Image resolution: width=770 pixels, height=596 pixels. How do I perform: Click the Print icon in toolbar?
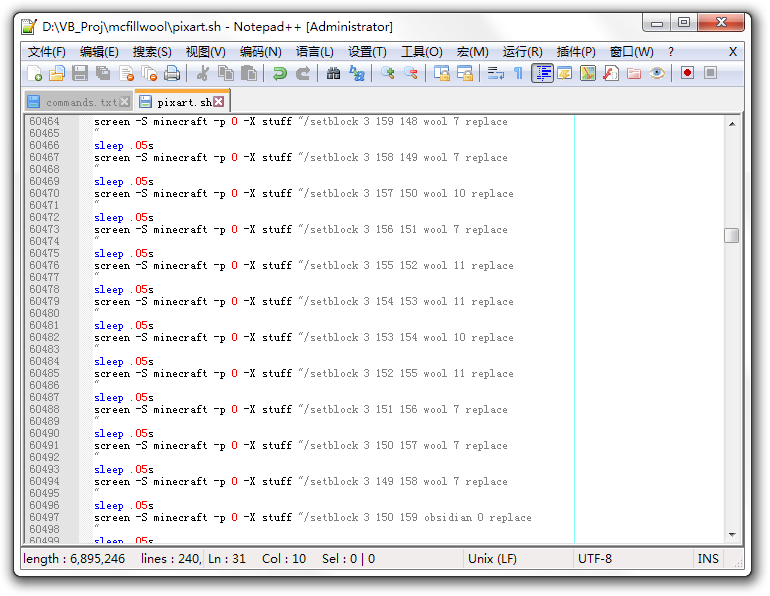click(x=172, y=73)
